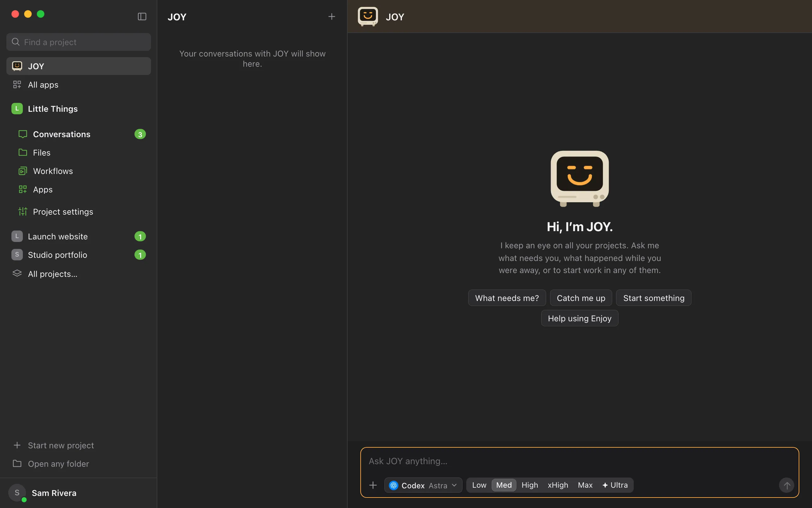Click the Catch me up suggestion
This screenshot has height=508, width=812.
click(x=581, y=298)
